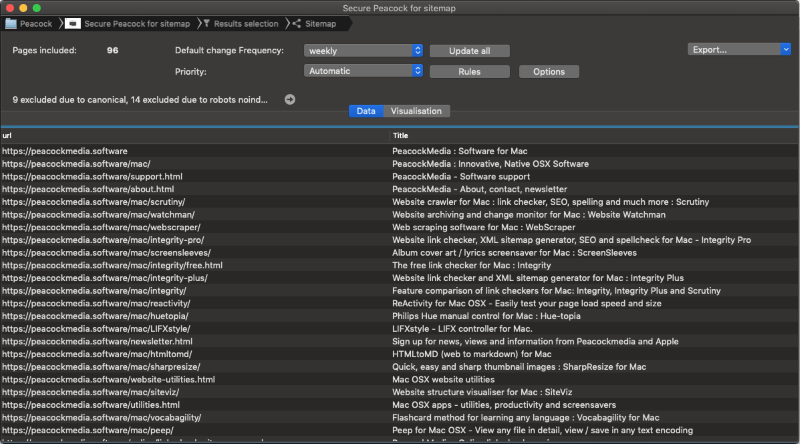This screenshot has height=444, width=800.
Task: Open the Rules button
Action: point(470,72)
